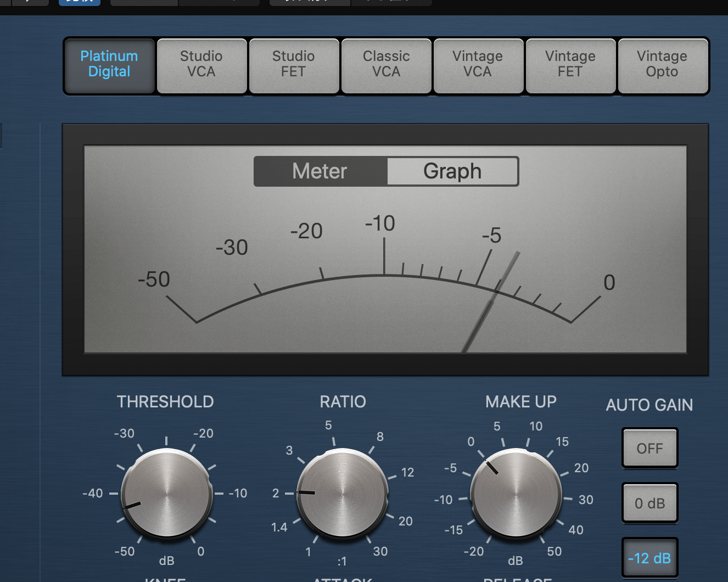Set Auto Gain to OFF
The width and height of the screenshot is (728, 582).
[650, 448]
